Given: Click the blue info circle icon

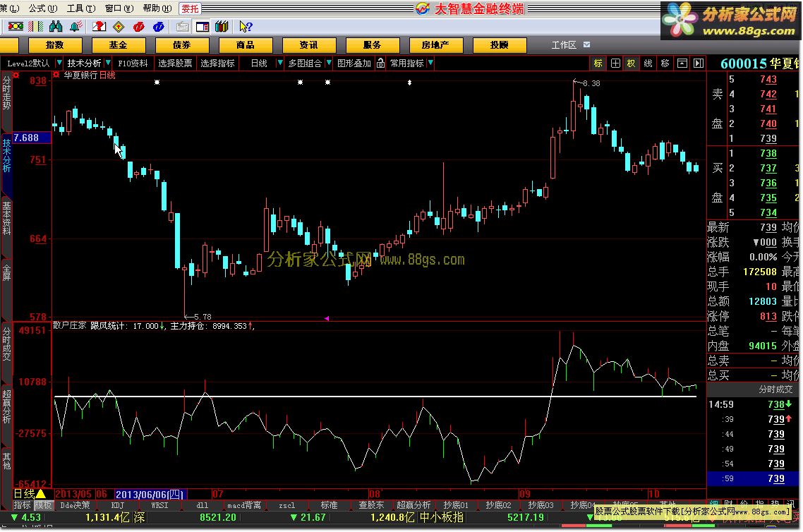Looking at the screenshot, I should (159, 26).
